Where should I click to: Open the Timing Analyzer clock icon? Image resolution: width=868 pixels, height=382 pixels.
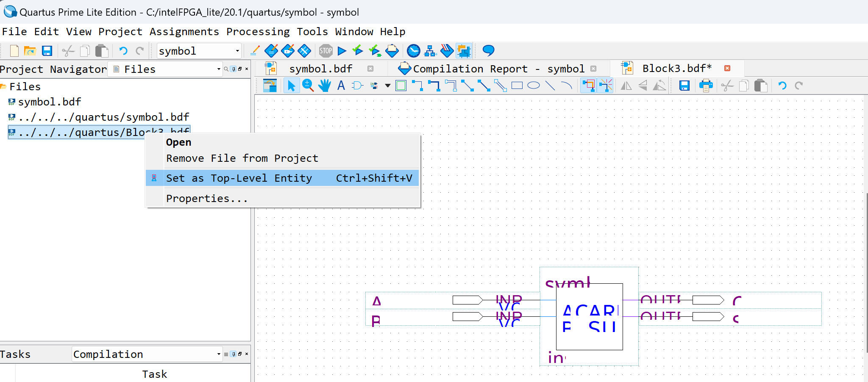pos(413,51)
